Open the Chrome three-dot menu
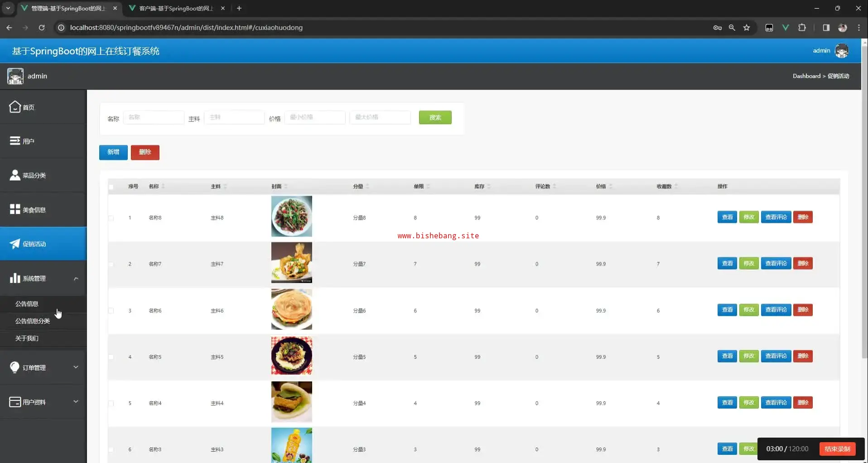 coord(859,28)
